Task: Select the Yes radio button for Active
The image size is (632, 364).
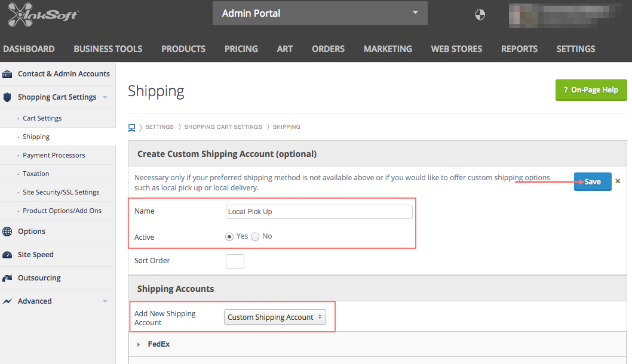Action: tap(230, 236)
